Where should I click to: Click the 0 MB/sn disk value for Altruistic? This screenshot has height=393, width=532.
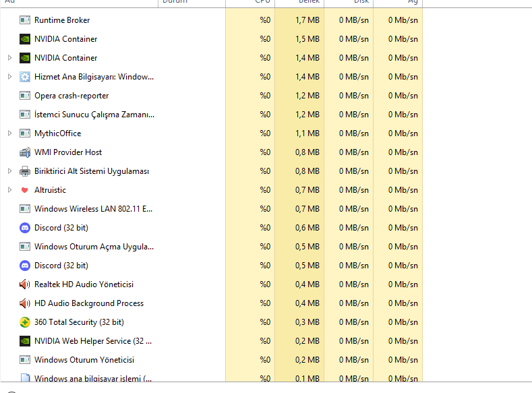(x=354, y=190)
